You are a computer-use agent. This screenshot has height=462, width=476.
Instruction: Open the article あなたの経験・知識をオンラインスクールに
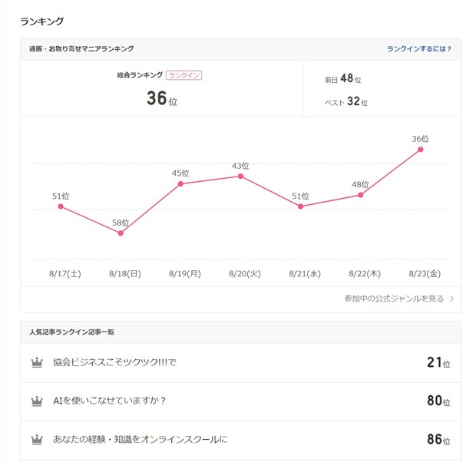(140, 440)
